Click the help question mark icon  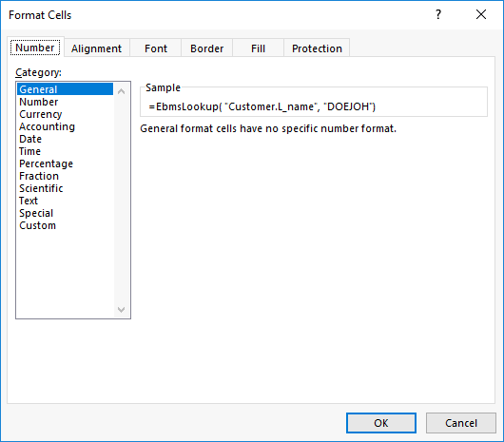coord(438,14)
